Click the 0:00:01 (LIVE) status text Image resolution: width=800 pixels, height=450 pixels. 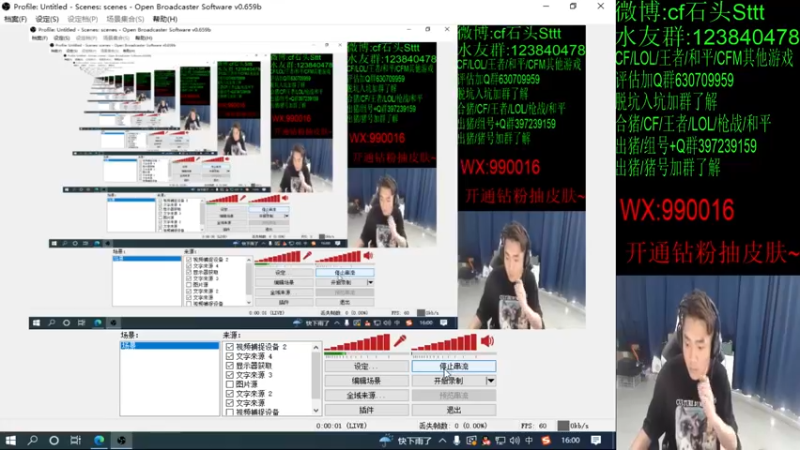tap(341, 426)
